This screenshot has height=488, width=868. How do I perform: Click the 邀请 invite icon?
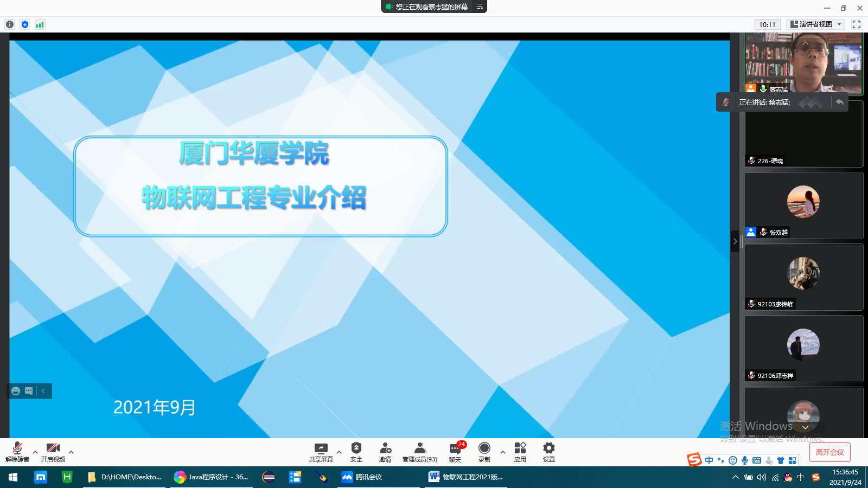[x=385, y=452]
